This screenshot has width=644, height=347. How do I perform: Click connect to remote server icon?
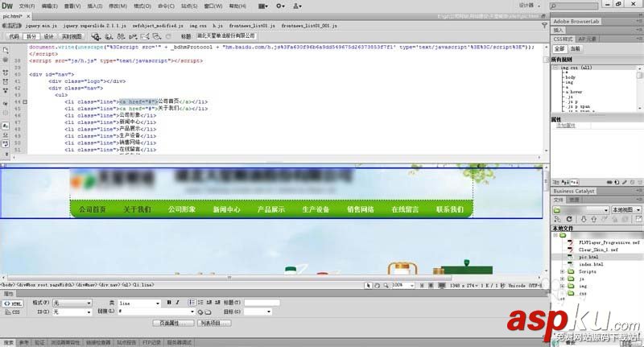pos(557,219)
